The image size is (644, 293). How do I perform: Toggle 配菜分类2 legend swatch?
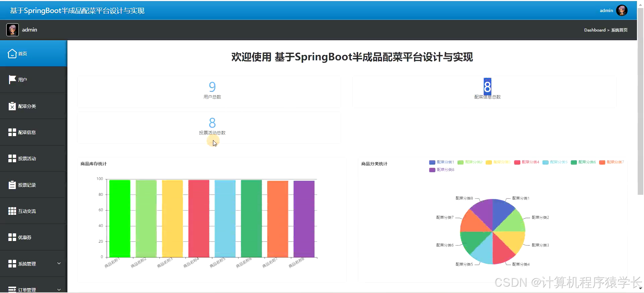(x=461, y=162)
